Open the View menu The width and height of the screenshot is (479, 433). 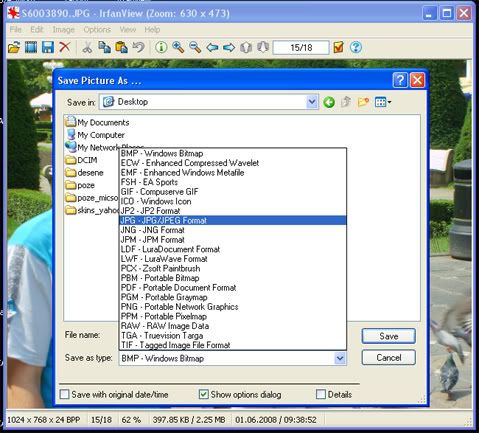[x=128, y=30]
